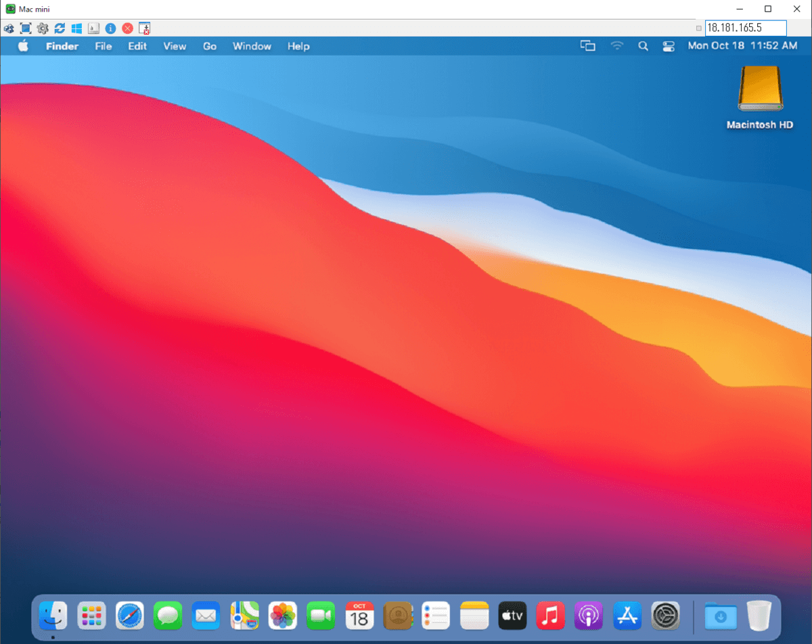Viewport: 812px width, 644px height.
Task: Open the File menu
Action: tap(104, 46)
